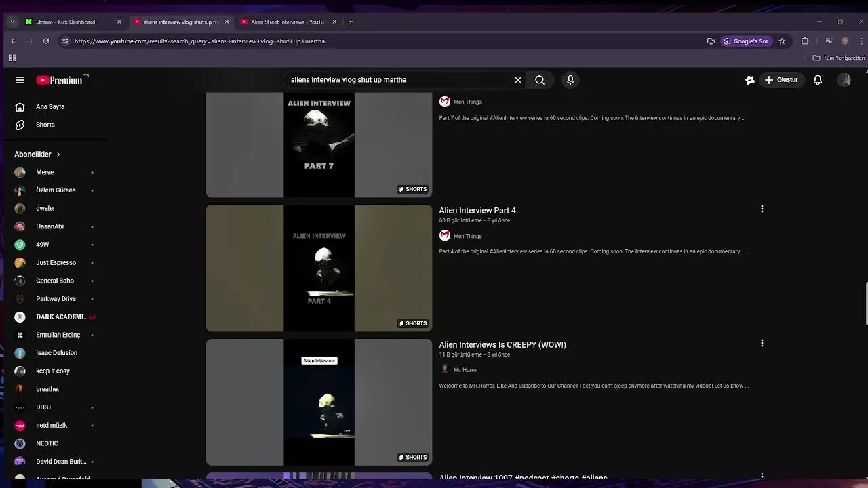Open the Alien Interviews Is CREEPY thumbnail
The image size is (868, 488).
pos(319,402)
